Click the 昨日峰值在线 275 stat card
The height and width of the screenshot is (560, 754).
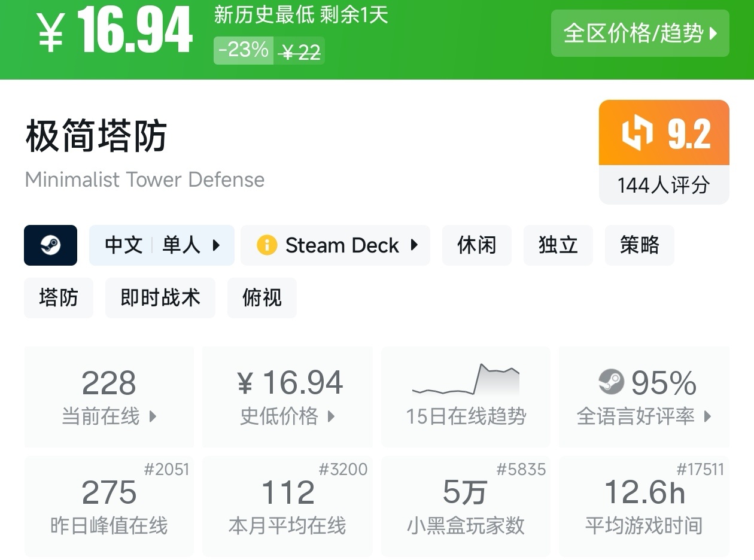(109, 506)
